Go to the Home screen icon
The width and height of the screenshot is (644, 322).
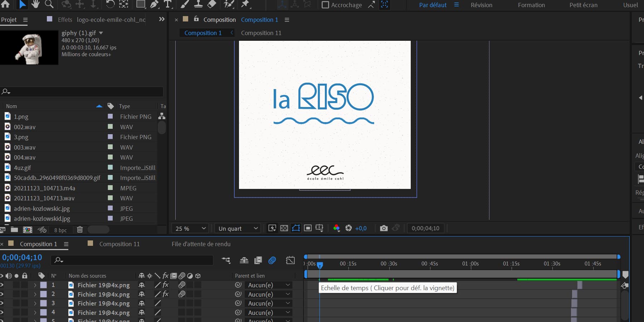coord(5,4)
